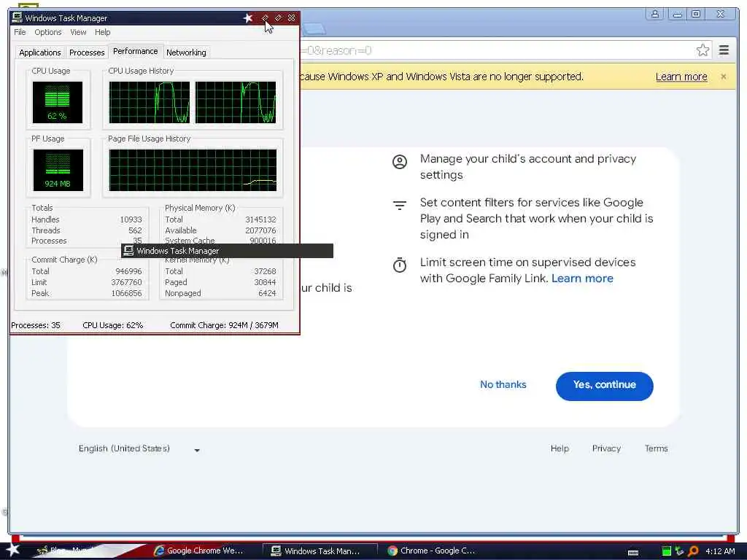
Task: Select the Performance tab
Action: click(135, 51)
